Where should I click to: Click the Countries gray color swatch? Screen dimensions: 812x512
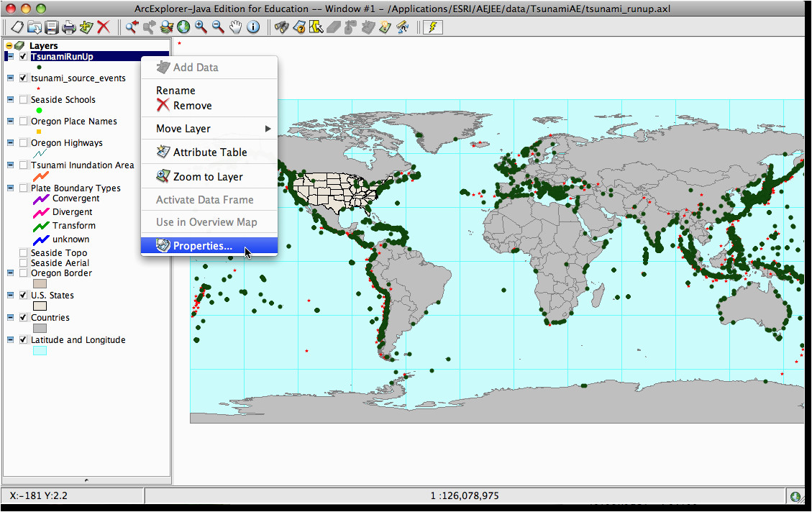click(x=40, y=328)
